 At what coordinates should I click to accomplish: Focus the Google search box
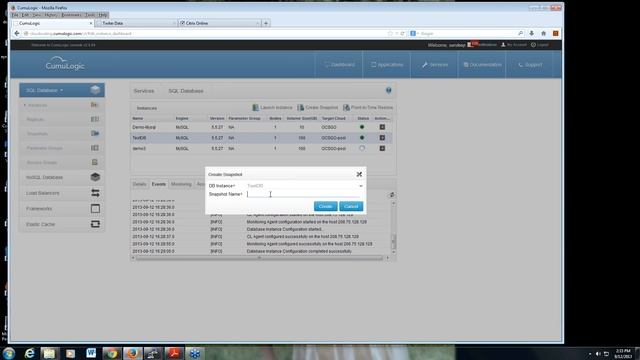pyautogui.click(x=468, y=33)
